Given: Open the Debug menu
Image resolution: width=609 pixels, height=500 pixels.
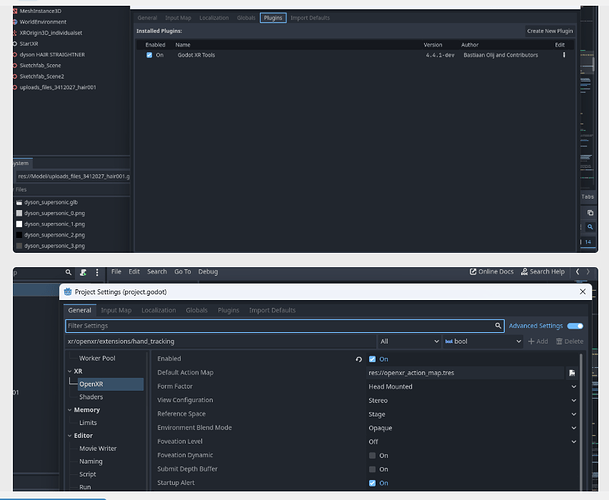Looking at the screenshot, I should coord(208,272).
